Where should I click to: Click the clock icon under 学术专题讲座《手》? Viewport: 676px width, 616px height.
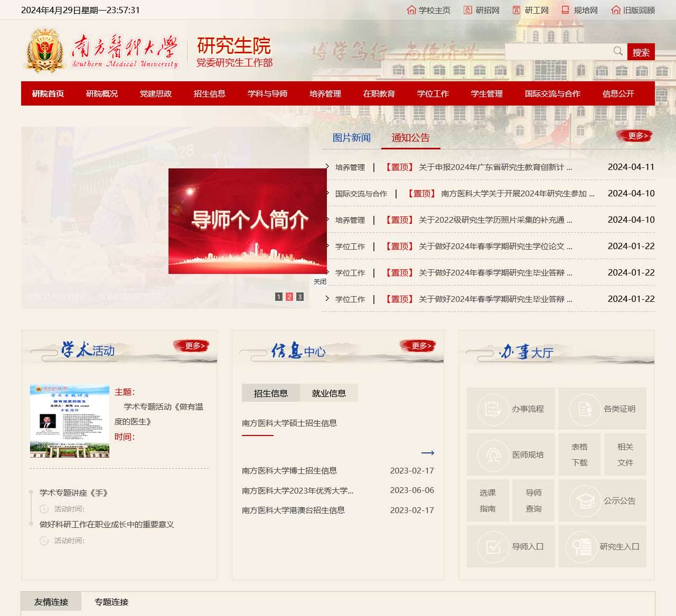click(x=44, y=509)
